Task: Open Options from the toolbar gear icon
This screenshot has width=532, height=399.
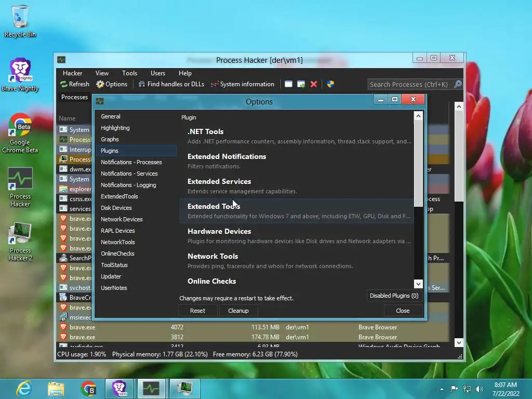Action: (112, 84)
